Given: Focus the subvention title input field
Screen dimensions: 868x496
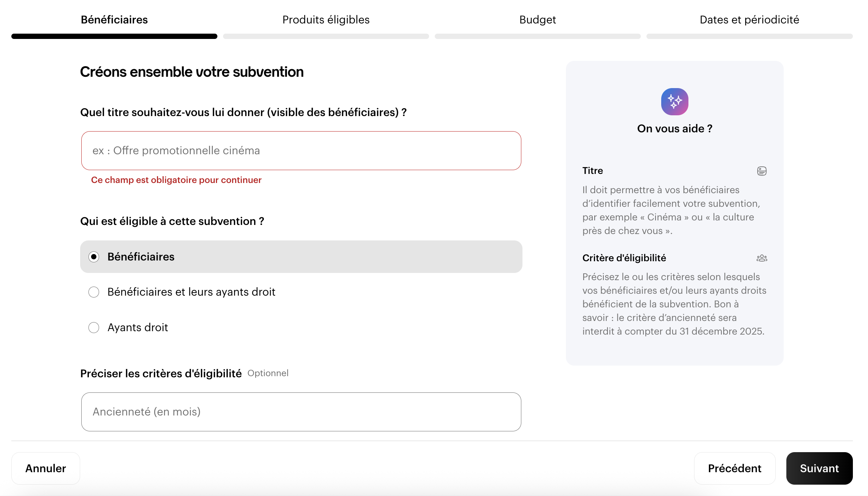Looking at the screenshot, I should [x=301, y=151].
